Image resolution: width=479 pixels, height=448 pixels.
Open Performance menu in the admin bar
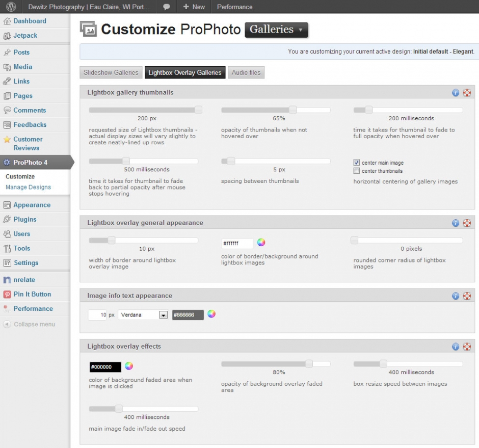tap(234, 7)
